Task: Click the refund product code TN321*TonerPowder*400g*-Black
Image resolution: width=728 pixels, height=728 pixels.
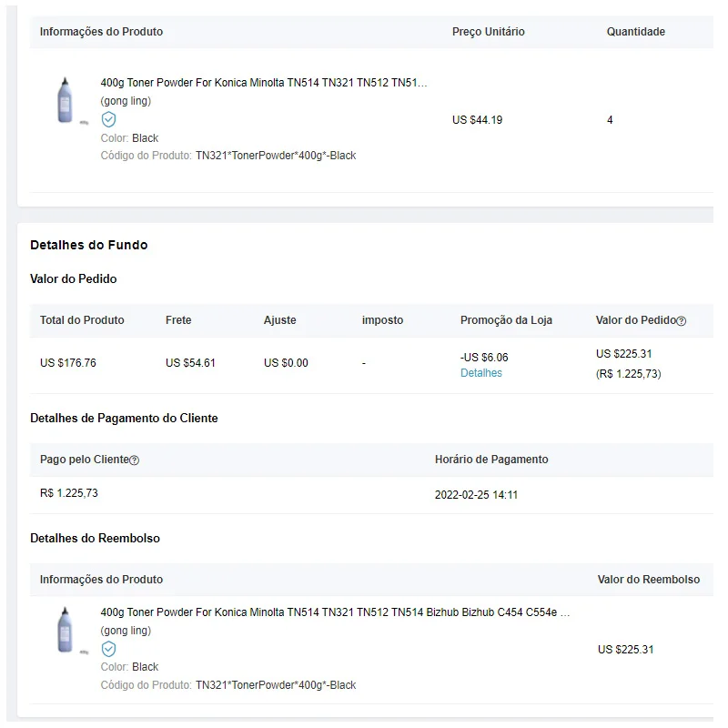Action: tap(276, 685)
